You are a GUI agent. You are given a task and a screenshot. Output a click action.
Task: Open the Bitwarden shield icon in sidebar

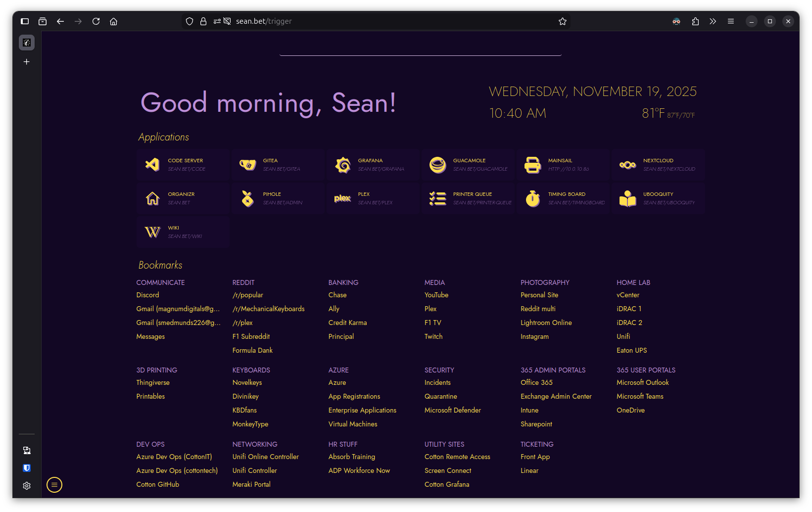tap(27, 468)
